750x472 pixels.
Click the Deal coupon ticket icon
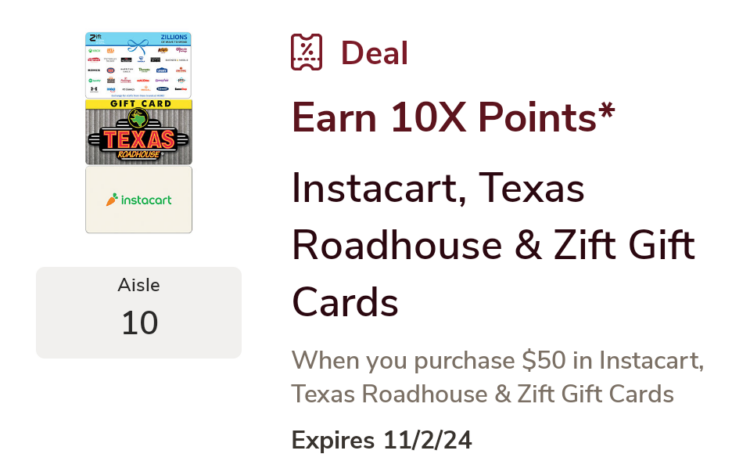pos(306,52)
